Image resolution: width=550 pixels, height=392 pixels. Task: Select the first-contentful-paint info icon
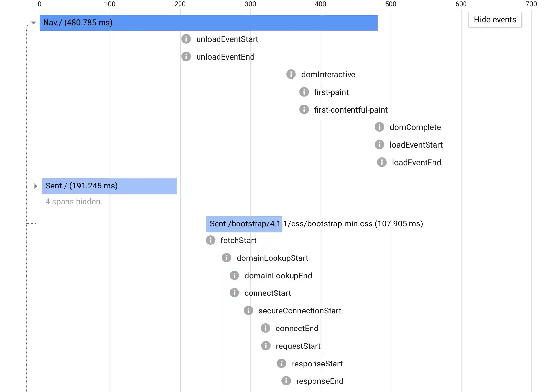coord(304,109)
